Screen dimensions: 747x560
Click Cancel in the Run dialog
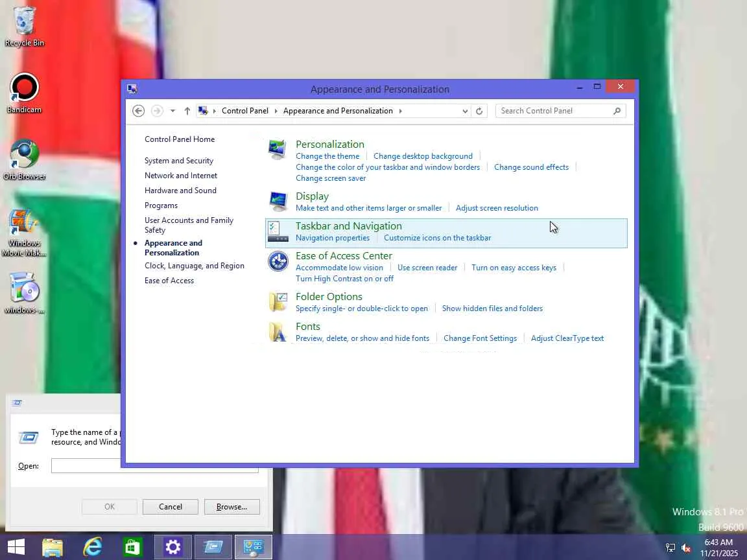(x=170, y=507)
